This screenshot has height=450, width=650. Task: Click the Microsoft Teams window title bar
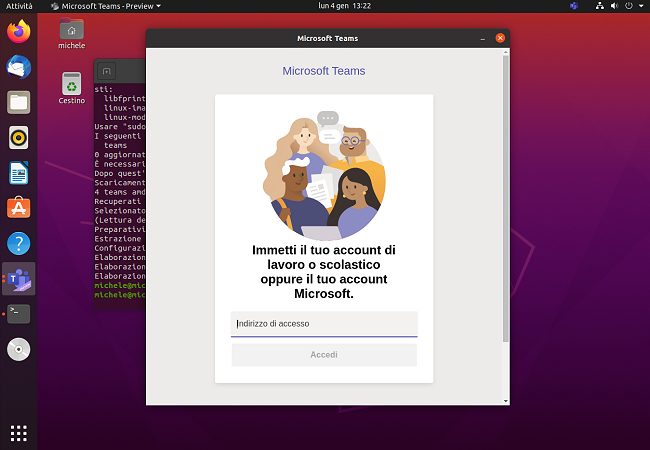pyautogui.click(x=327, y=39)
